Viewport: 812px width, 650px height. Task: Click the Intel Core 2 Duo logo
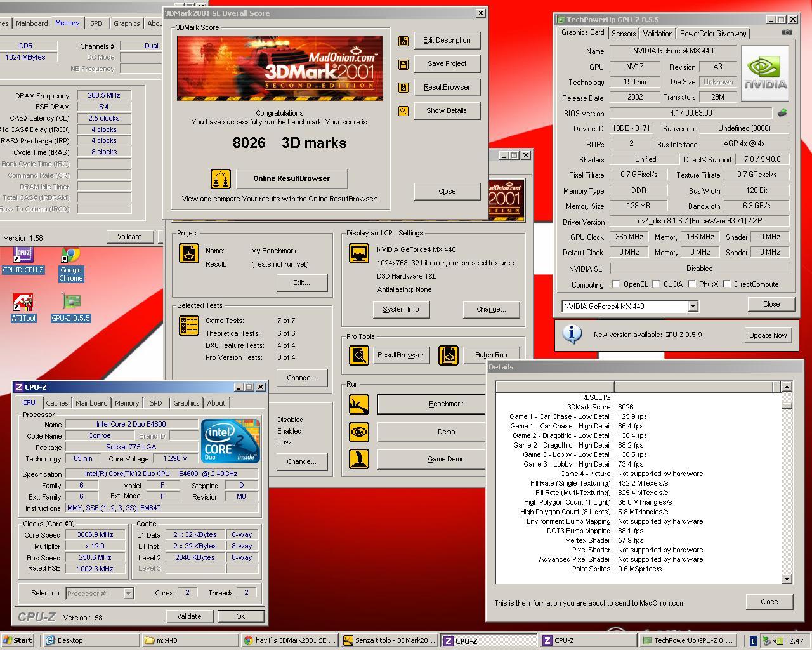230,441
